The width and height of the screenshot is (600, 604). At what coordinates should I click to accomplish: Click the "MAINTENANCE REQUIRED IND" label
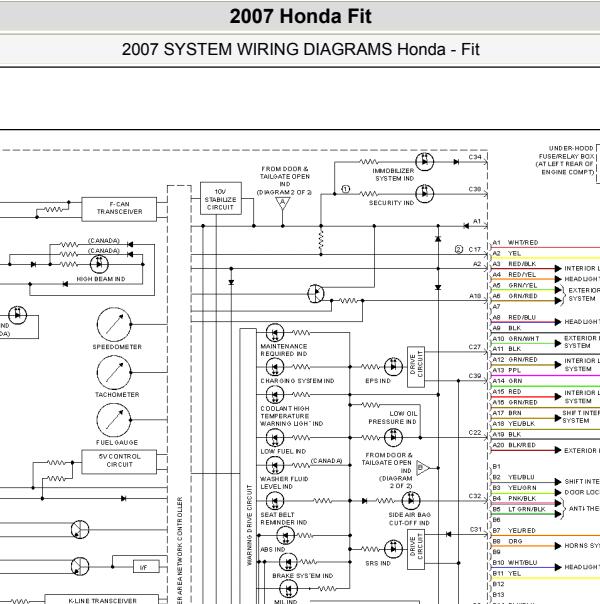(x=284, y=350)
